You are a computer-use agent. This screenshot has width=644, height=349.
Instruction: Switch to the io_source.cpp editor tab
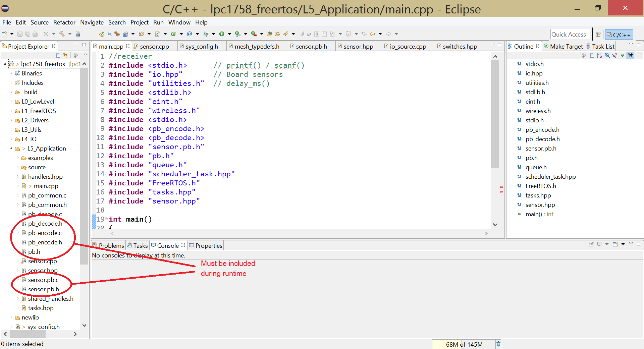(408, 46)
